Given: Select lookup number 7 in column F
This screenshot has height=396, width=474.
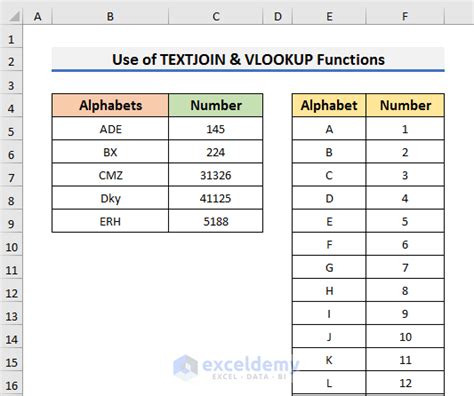Looking at the screenshot, I should [405, 267].
